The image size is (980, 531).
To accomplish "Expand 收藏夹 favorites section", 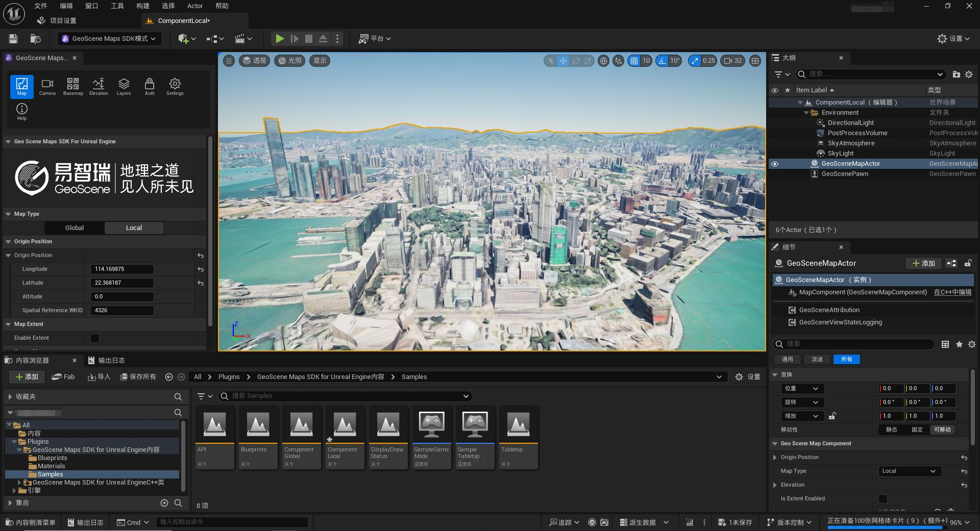I will click(x=10, y=397).
